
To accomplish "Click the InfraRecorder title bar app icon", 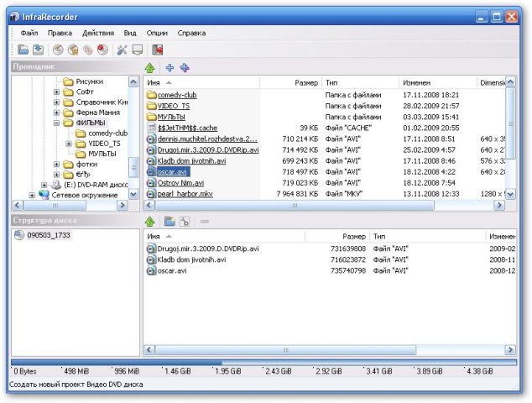I will coord(14,17).
